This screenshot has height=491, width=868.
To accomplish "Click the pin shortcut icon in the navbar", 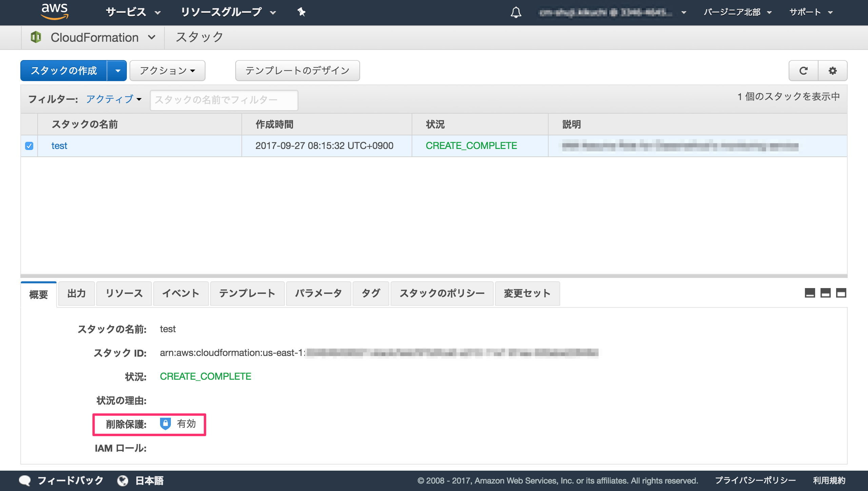I will click(301, 12).
